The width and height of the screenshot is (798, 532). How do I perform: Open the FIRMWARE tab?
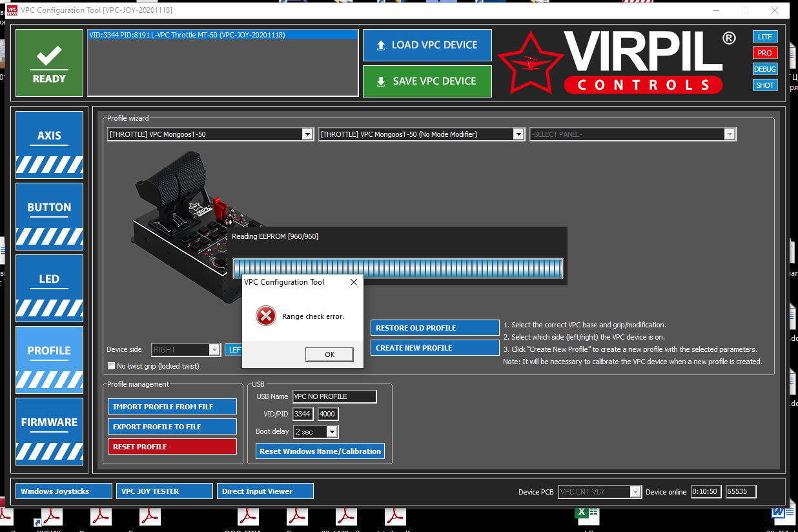pos(49,431)
